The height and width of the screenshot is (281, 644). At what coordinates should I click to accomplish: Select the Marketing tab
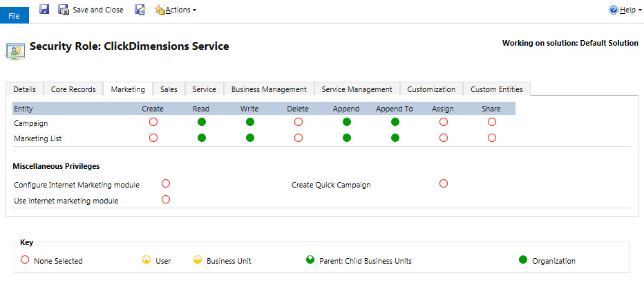click(128, 89)
